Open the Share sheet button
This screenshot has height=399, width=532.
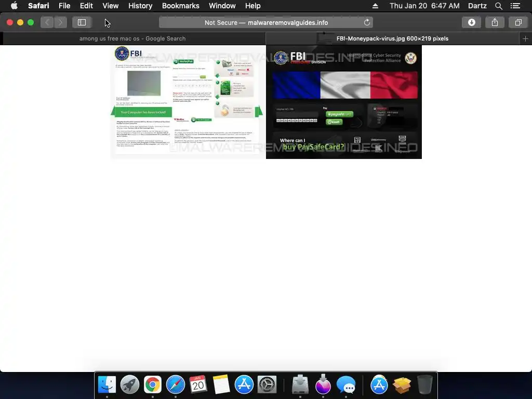click(495, 22)
